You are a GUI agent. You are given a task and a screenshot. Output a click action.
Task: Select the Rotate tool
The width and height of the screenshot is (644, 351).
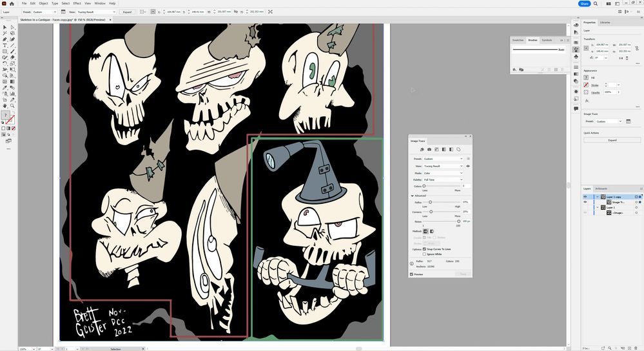(x=5, y=64)
